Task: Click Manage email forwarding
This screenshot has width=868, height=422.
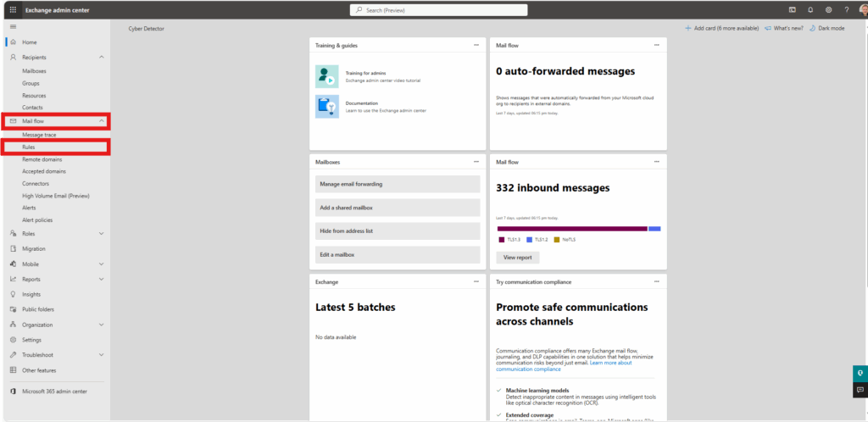Action: (398, 184)
